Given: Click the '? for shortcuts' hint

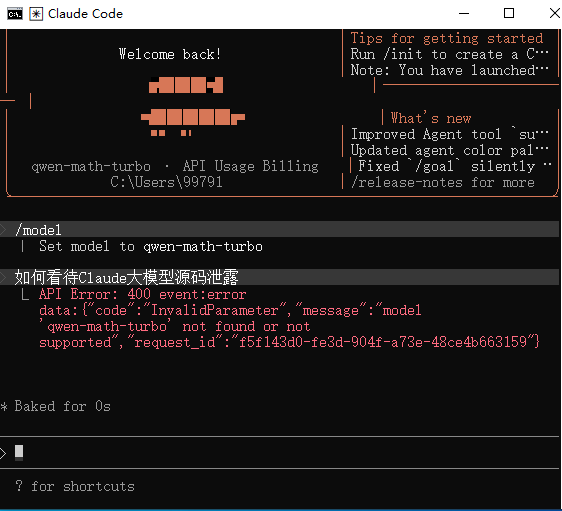Looking at the screenshot, I should (x=75, y=487).
